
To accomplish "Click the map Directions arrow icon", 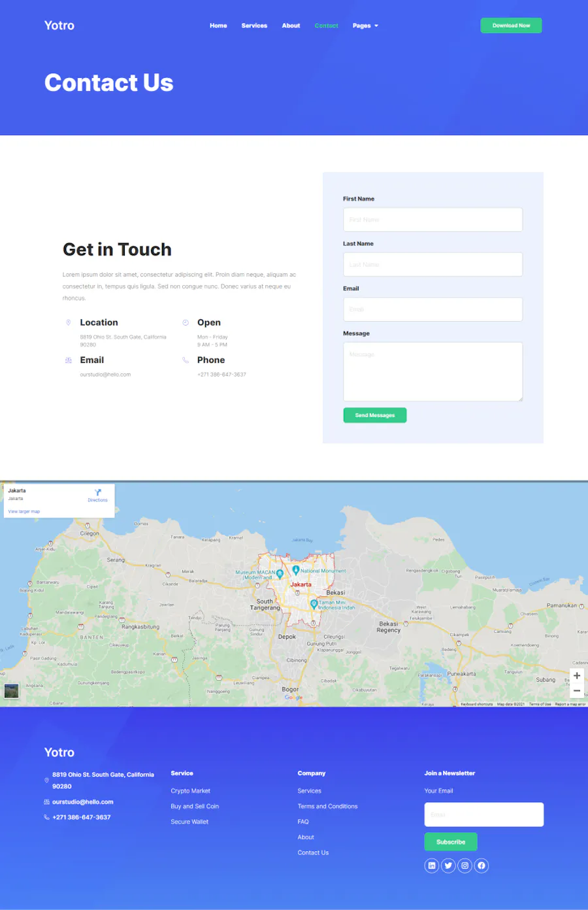I will point(98,492).
